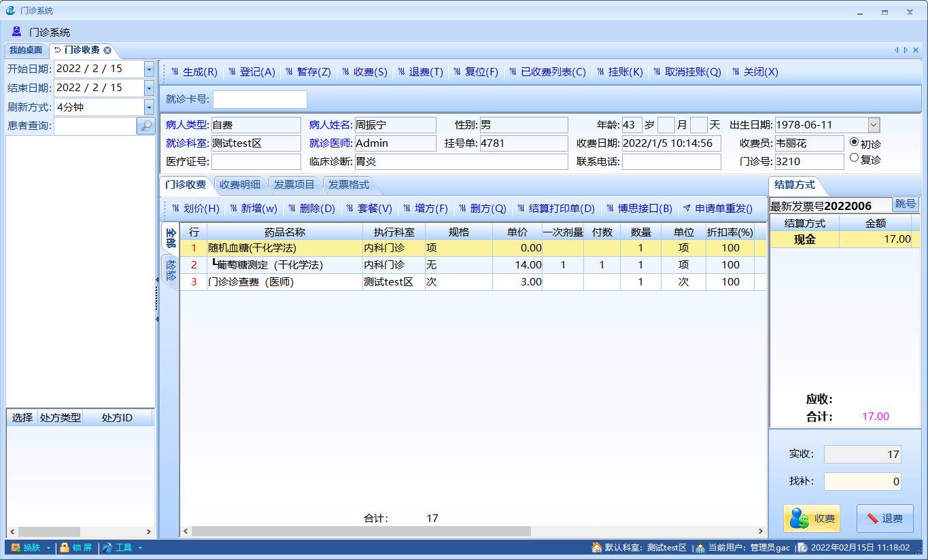Screen dimensions: 928x560
Task: Click the 医疗证号 input field
Action: (x=256, y=162)
